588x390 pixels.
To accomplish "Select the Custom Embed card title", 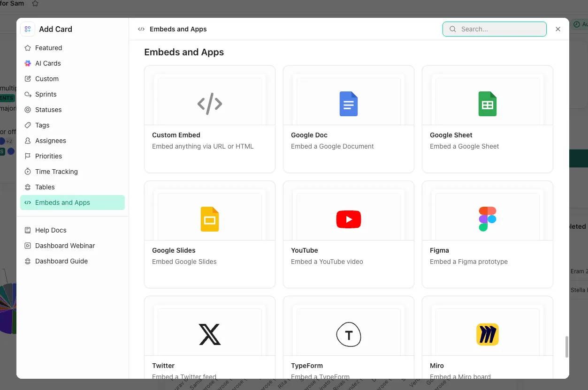I will pos(176,135).
